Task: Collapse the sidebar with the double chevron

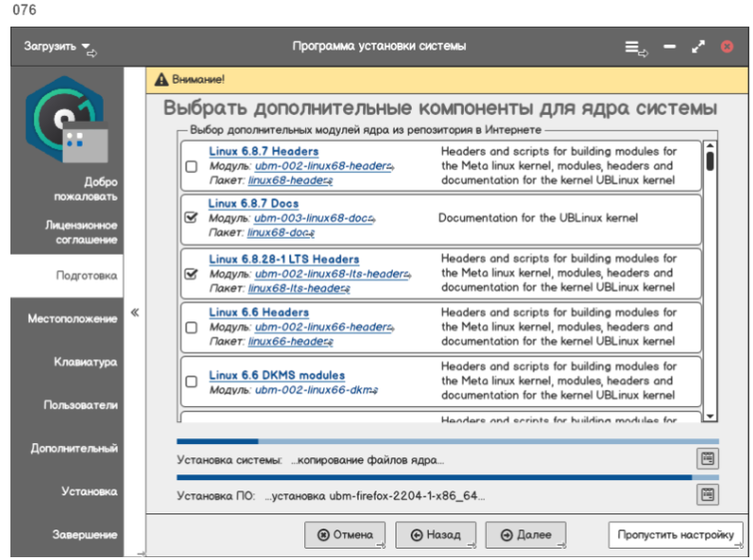Action: tap(135, 312)
